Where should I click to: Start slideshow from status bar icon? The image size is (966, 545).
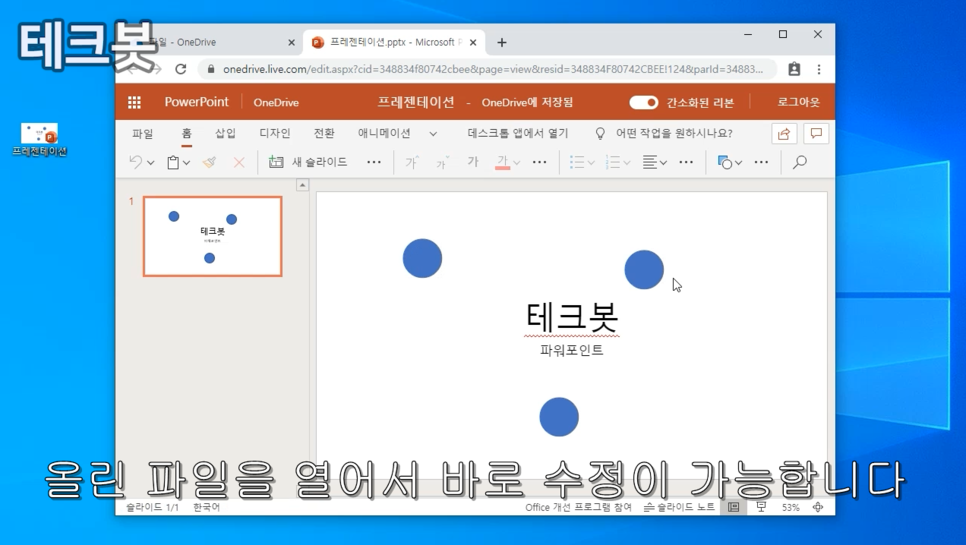click(x=761, y=507)
